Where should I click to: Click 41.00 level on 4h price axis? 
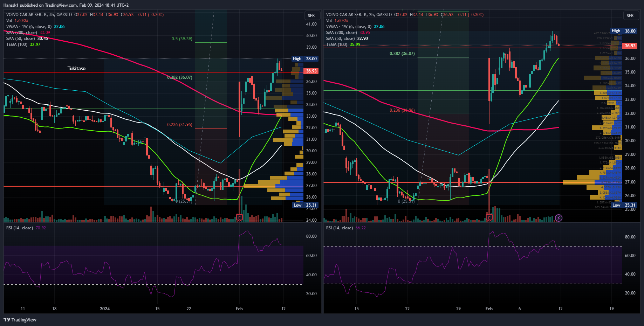pyautogui.click(x=311, y=24)
